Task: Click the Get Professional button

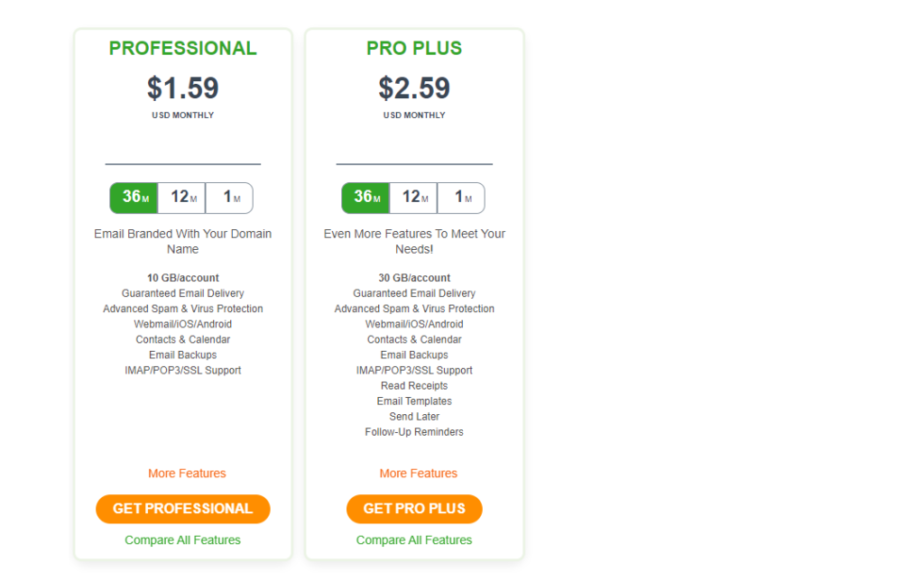Action: coord(182,509)
